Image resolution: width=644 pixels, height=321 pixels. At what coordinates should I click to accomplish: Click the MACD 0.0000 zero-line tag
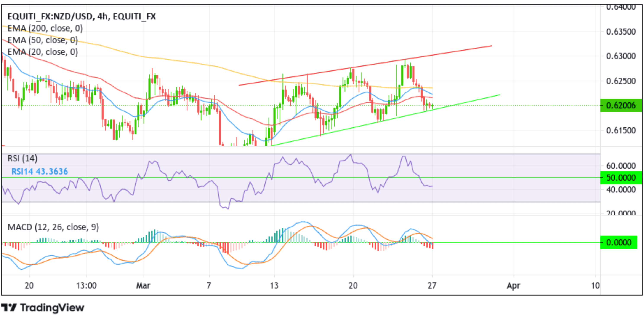[618, 242]
